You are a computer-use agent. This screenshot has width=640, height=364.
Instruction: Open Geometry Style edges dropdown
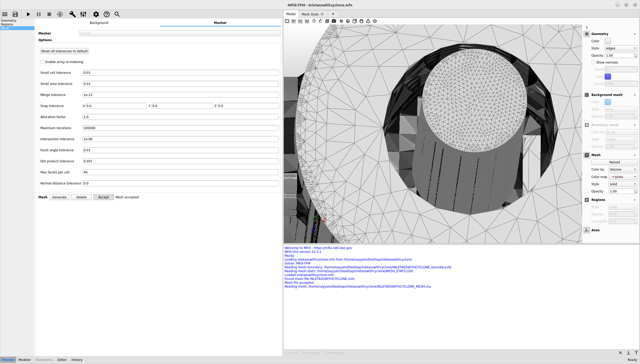pyautogui.click(x=621, y=48)
